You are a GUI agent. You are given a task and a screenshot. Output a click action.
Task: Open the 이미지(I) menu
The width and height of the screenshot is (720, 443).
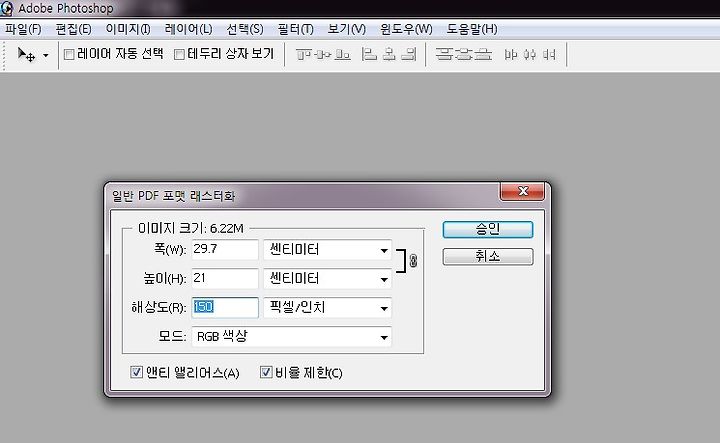click(x=128, y=29)
